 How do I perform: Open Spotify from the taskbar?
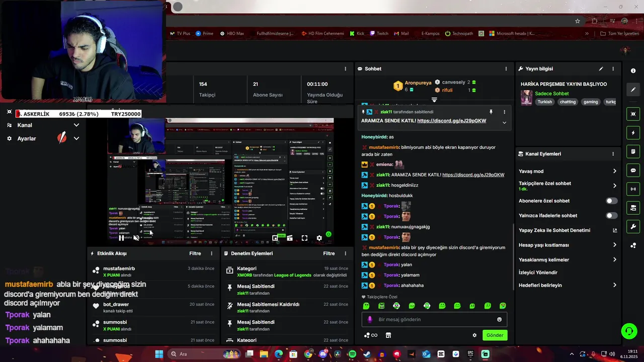(352, 354)
